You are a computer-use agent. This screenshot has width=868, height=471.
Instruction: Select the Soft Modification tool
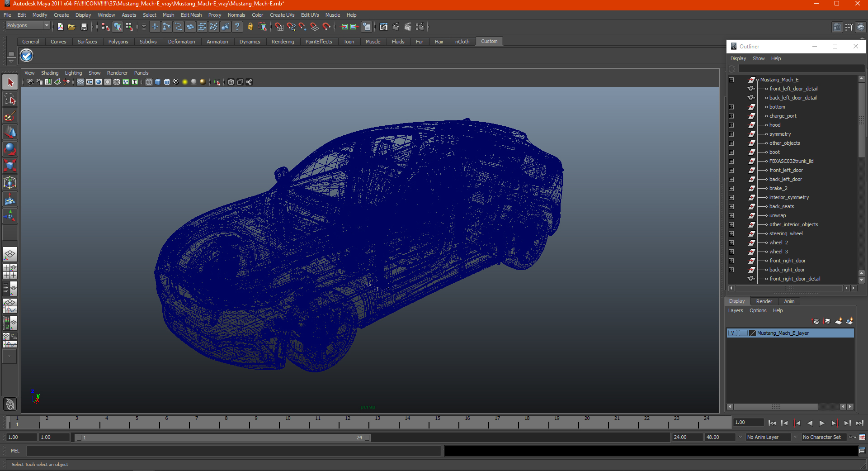(x=10, y=199)
